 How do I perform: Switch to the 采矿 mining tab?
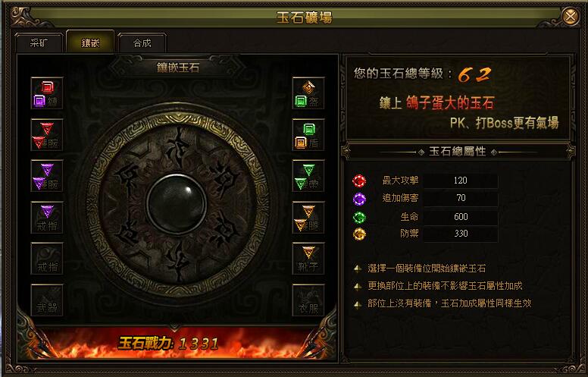pyautogui.click(x=39, y=42)
